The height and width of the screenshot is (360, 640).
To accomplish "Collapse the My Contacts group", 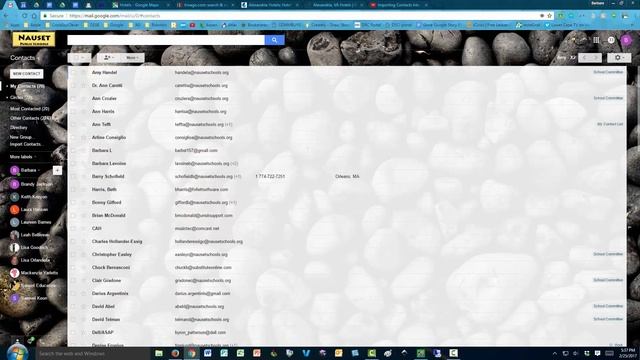I will pos(7,87).
